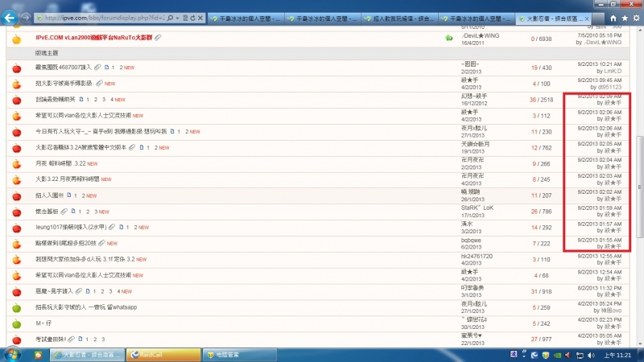
Task: Click the yellow apple icon of the IPvE.COM thread
Action: pyautogui.click(x=16, y=39)
